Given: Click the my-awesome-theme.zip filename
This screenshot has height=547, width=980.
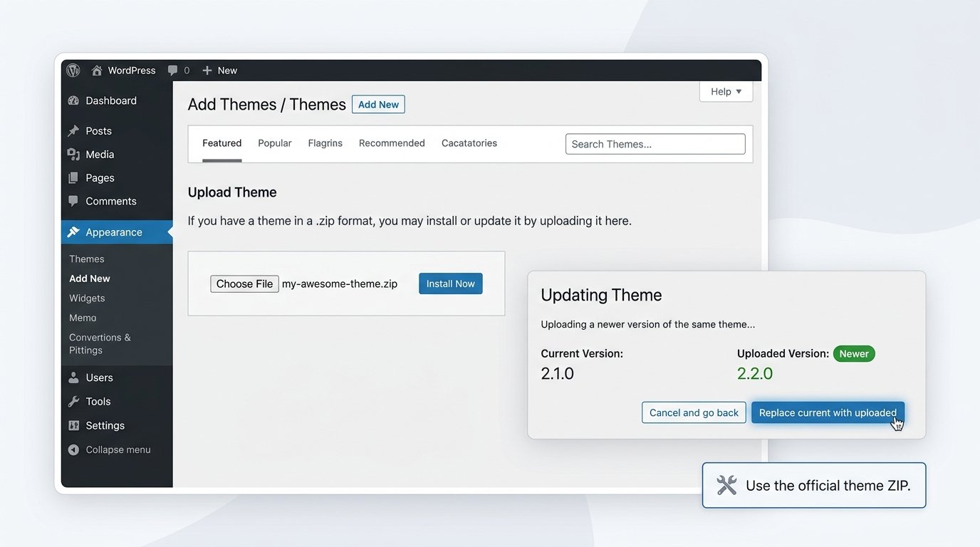Looking at the screenshot, I should tap(340, 284).
